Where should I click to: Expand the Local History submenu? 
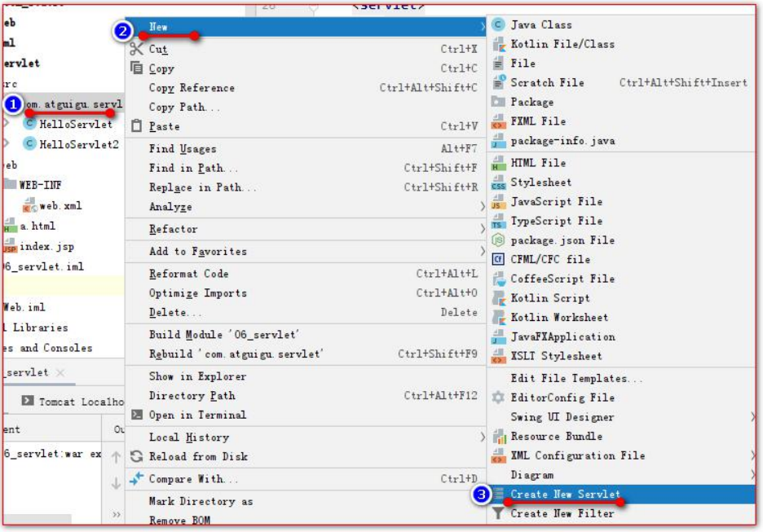pyautogui.click(x=483, y=437)
